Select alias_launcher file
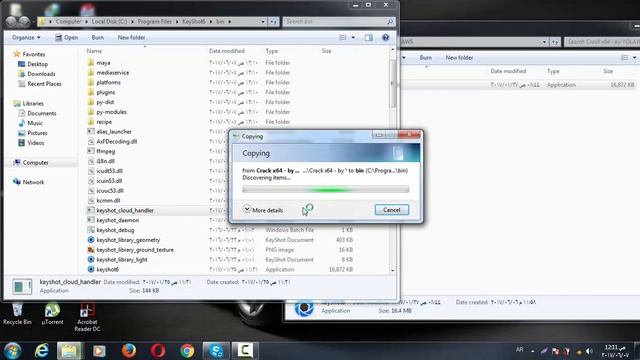This screenshot has width=640, height=360. tap(114, 131)
